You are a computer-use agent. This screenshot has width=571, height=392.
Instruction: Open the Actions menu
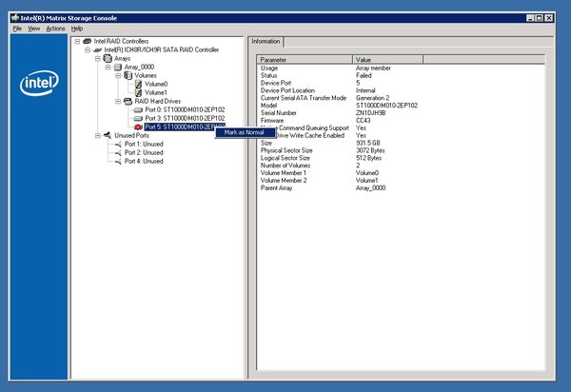tap(55, 29)
